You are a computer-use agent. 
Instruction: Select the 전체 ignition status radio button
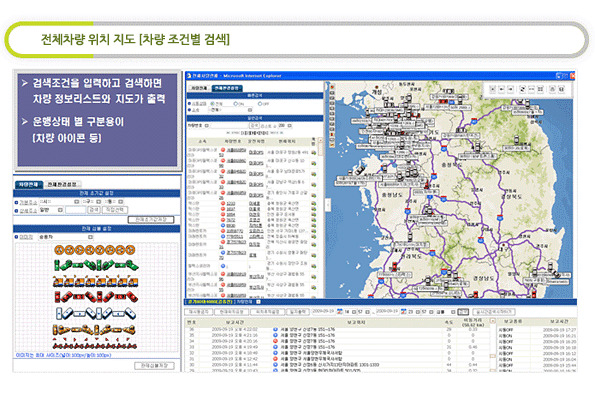click(x=213, y=104)
